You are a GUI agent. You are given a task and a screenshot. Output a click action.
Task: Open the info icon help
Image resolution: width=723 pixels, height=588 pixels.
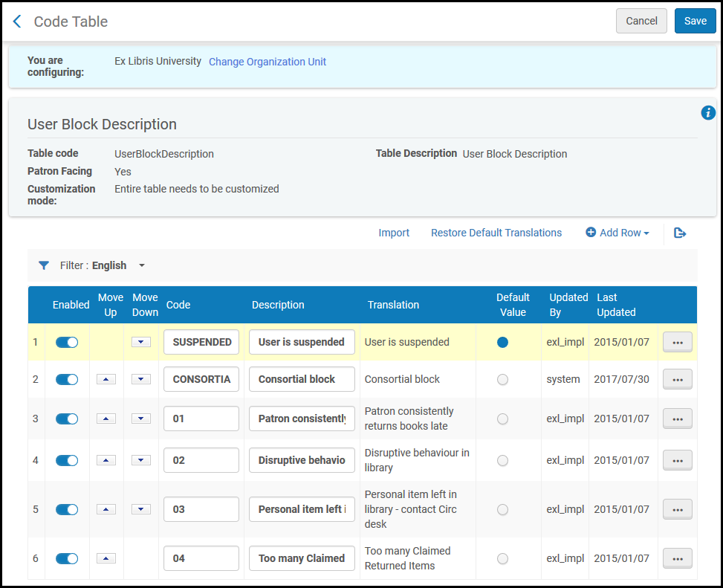[708, 112]
